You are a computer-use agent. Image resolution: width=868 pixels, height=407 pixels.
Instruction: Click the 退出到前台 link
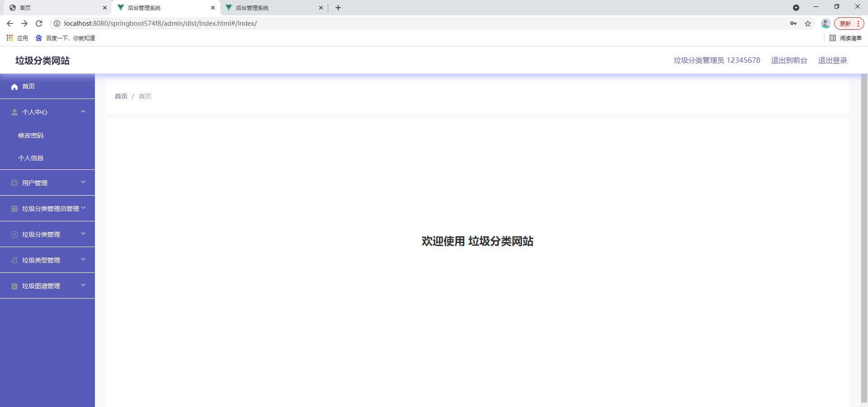(789, 60)
